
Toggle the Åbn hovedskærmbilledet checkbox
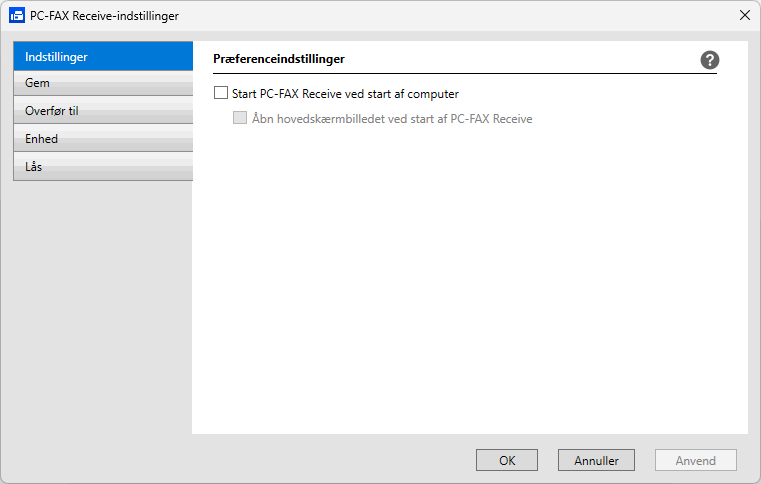[240, 118]
